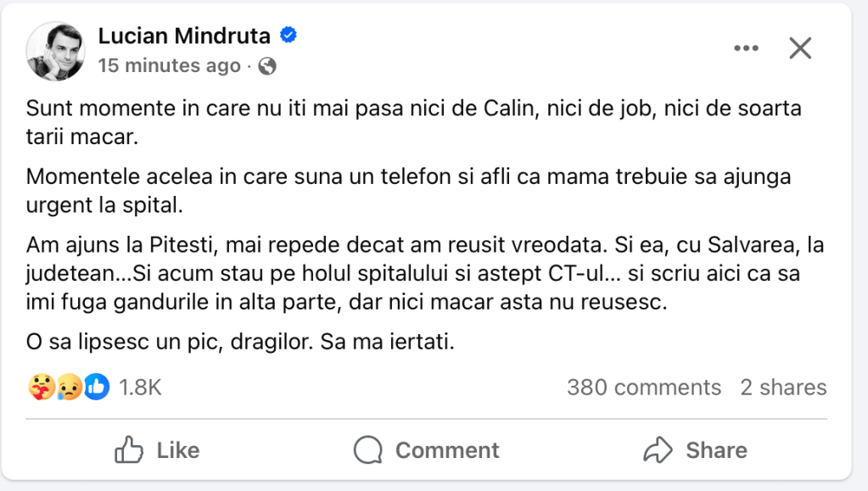Click the speech bubble comment icon
This screenshot has height=491, width=868.
(368, 449)
